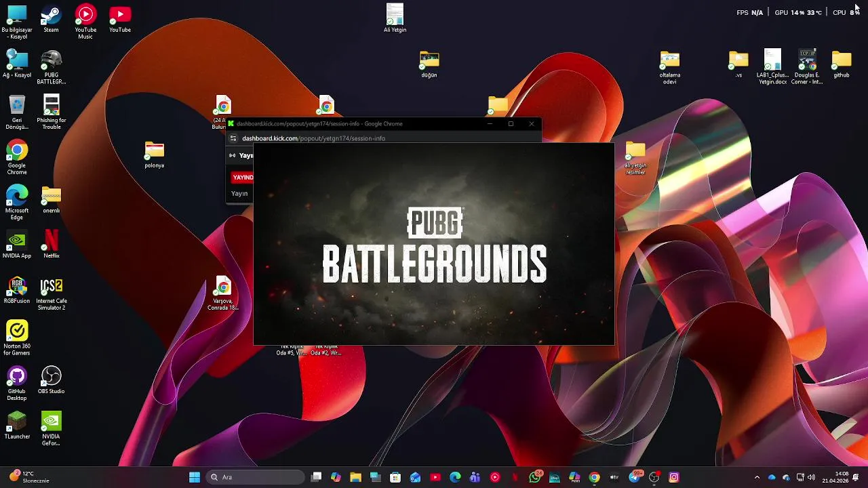Open the Steam desktop shortcut
Image resolution: width=868 pixels, height=488 pixels.
click(x=51, y=19)
